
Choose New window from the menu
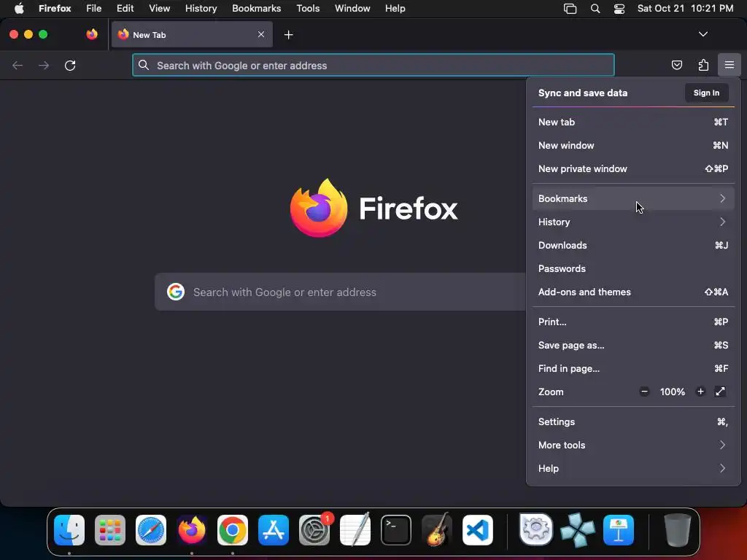pyautogui.click(x=633, y=145)
